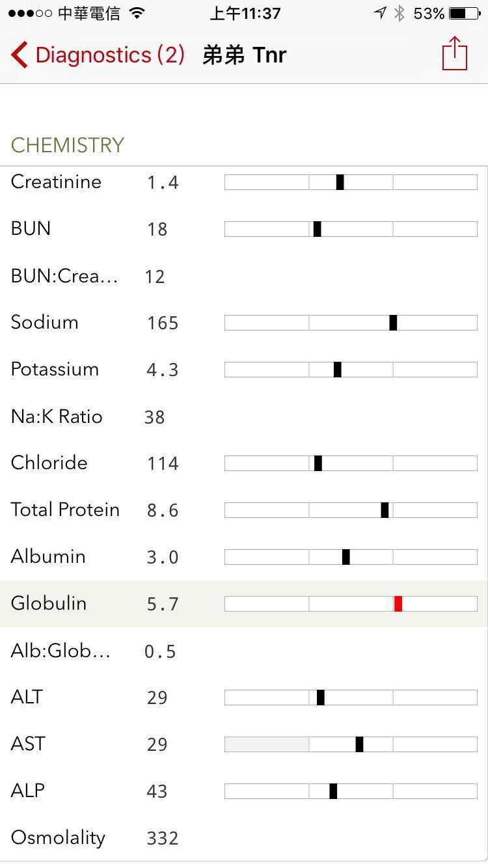This screenshot has height=868, width=488.
Task: Tap the CHEMISTRY section header
Action: click(x=68, y=144)
